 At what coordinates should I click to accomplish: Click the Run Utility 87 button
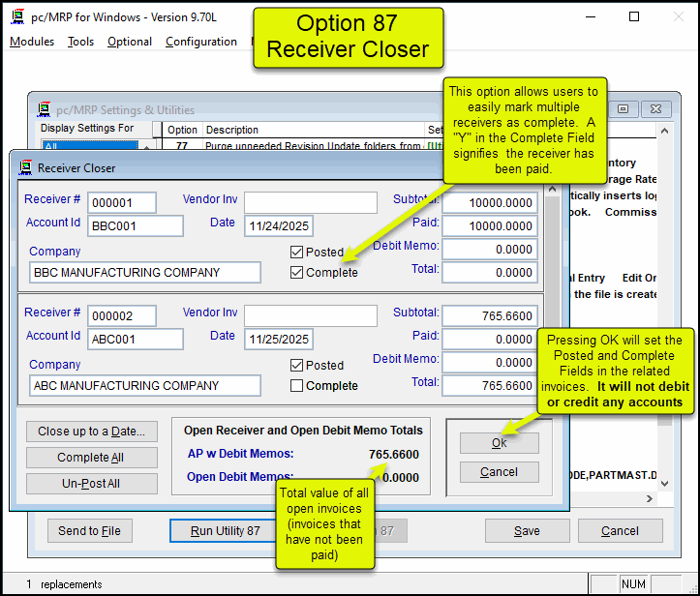[x=226, y=531]
